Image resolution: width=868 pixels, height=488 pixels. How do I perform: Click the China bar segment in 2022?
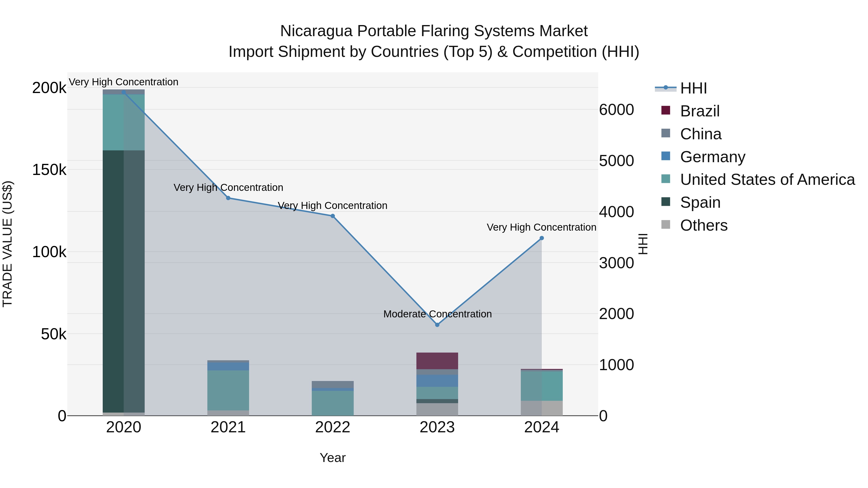(332, 384)
